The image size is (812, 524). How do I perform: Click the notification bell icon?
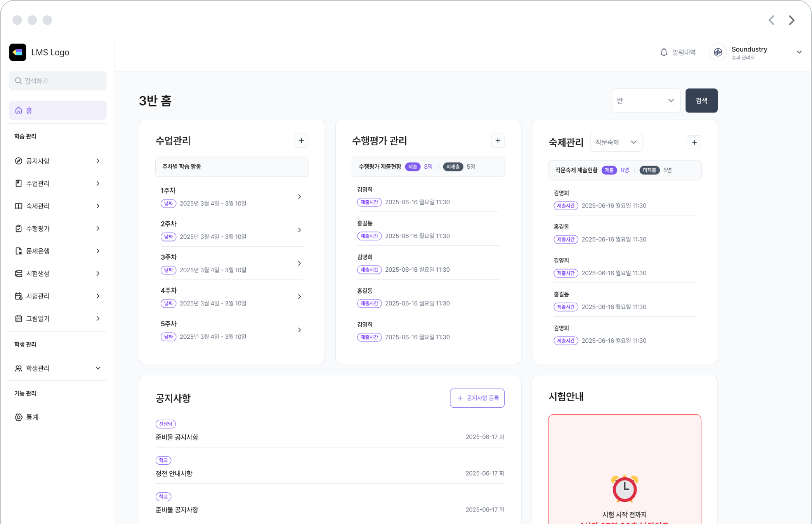click(664, 52)
